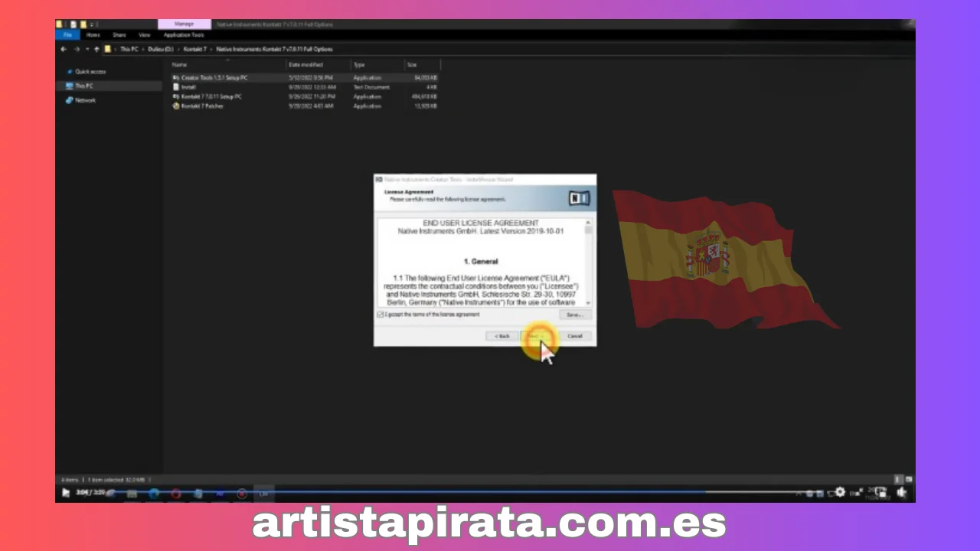Click the license text scrollbar thumb
The height and width of the screenshot is (551, 980).
point(588,230)
